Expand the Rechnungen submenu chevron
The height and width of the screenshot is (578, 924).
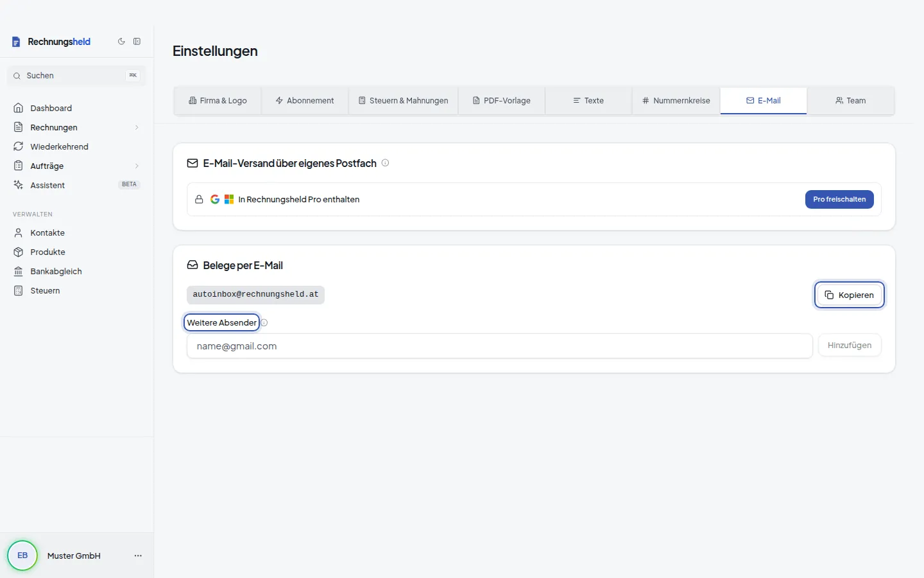tap(137, 127)
